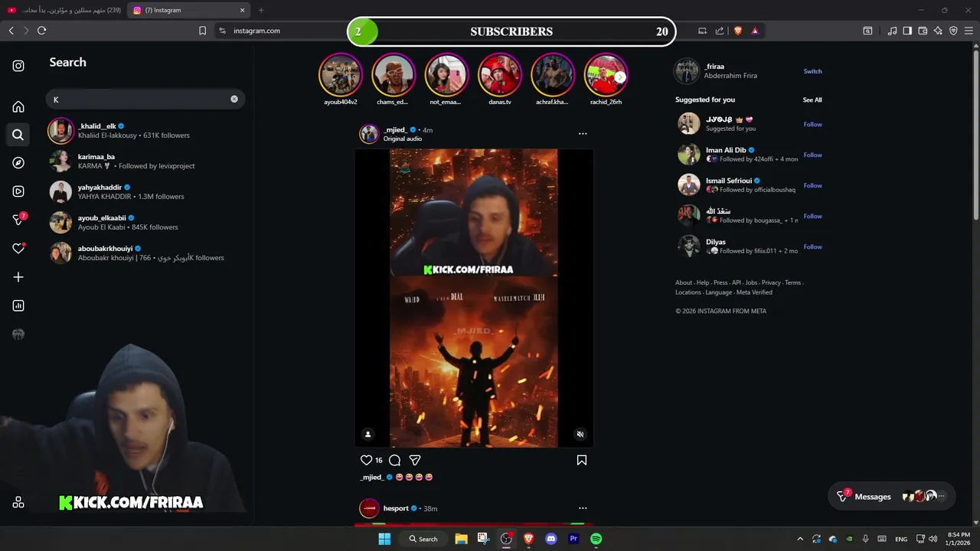Open _mjied_ post author name

pyautogui.click(x=396, y=129)
